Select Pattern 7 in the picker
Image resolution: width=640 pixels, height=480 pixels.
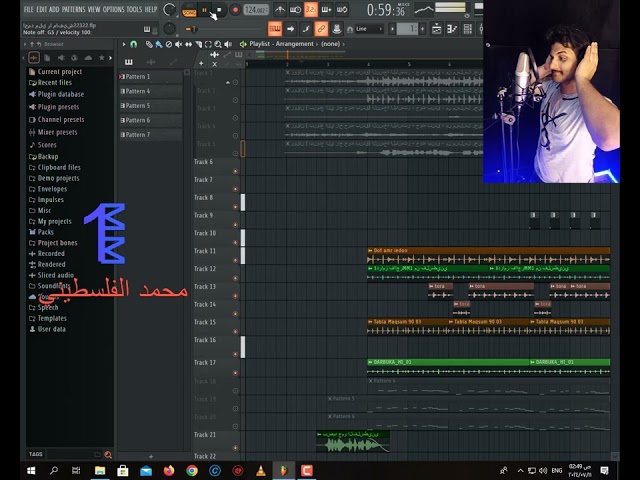point(150,134)
